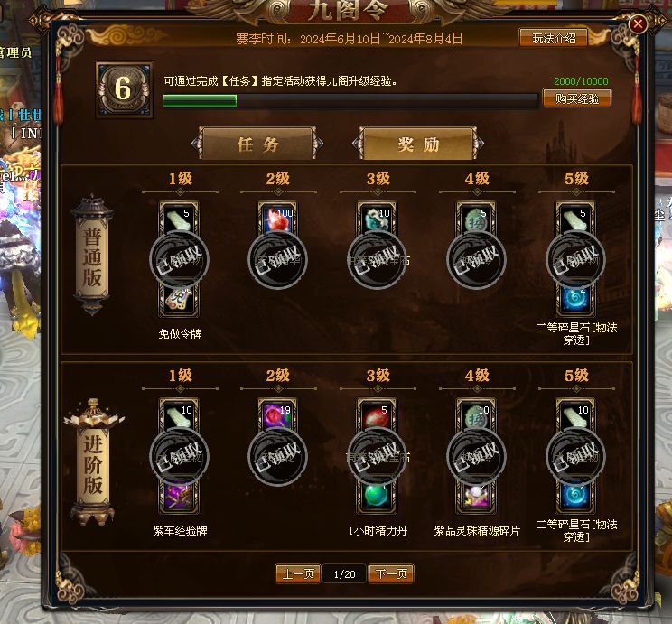Go to next page with 下一页
The width and height of the screenshot is (672, 624).
click(x=391, y=573)
